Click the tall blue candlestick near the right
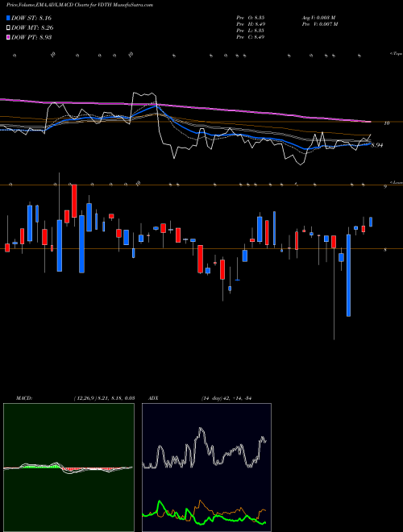This screenshot has height=532, width=403. (x=348, y=275)
